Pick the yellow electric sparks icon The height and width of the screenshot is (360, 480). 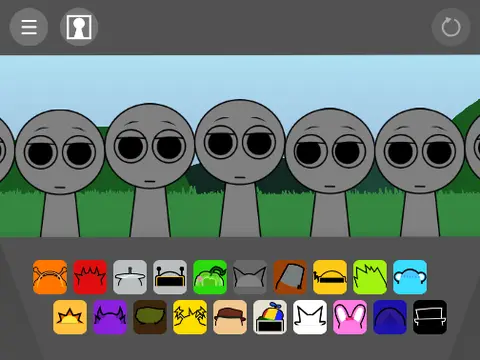[190, 317]
